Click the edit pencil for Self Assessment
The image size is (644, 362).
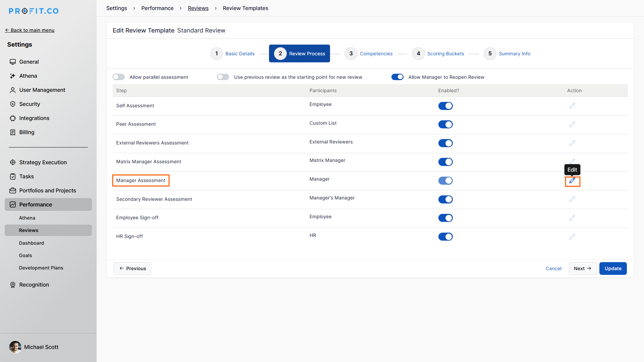pyautogui.click(x=572, y=106)
